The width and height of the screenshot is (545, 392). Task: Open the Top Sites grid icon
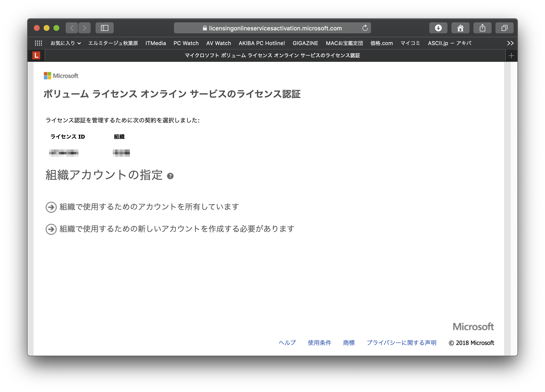point(38,43)
